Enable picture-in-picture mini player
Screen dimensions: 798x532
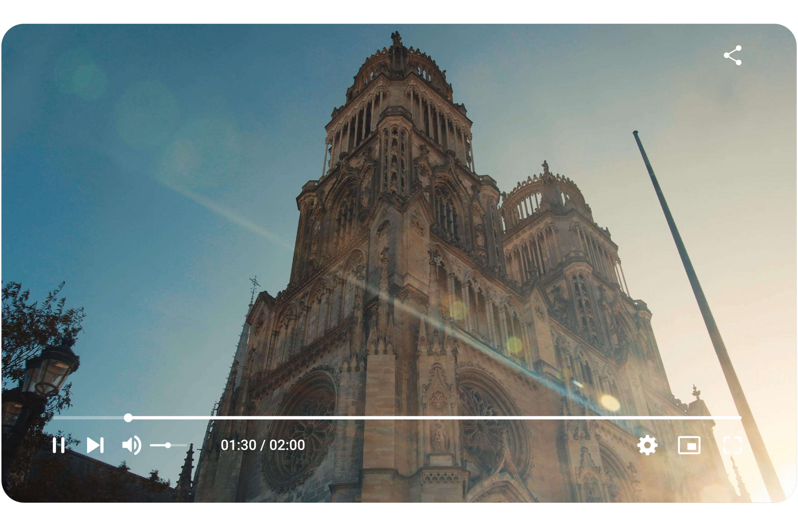click(689, 445)
